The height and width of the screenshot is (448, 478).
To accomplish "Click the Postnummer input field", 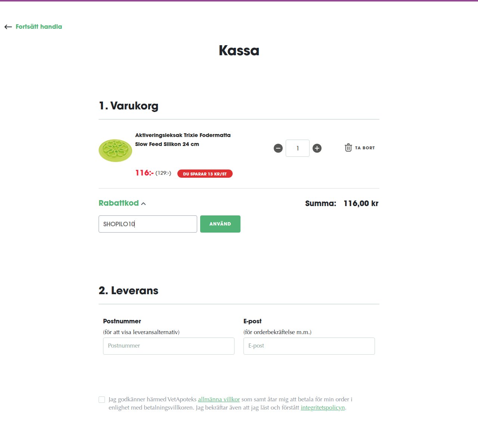I will pos(169,346).
